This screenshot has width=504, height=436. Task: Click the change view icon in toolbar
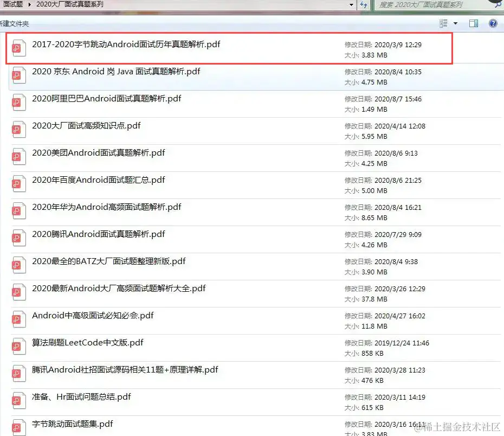click(443, 23)
